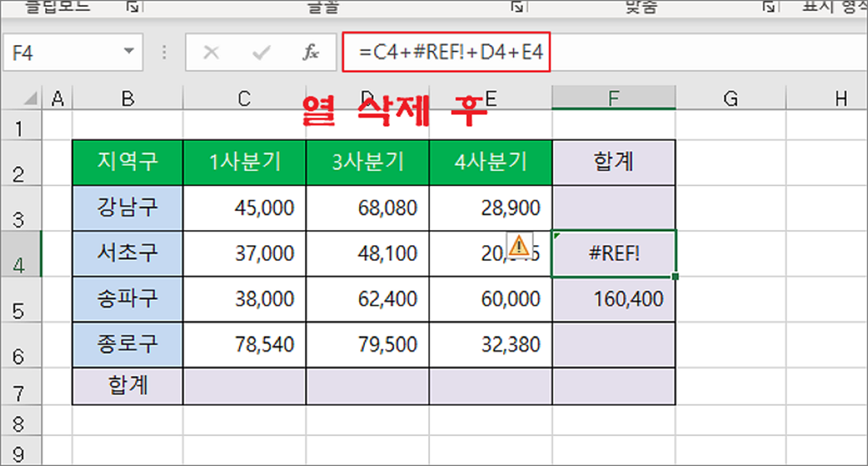Click the 종로구 cell
The width and height of the screenshot is (868, 466).
(127, 345)
